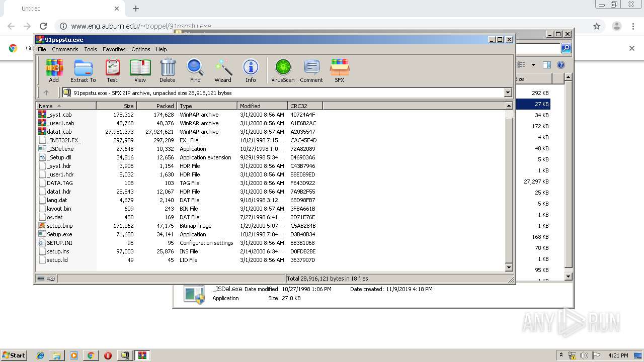Viewport: 644px width, 362px height.
Task: Open the Help menu
Action: point(161,49)
